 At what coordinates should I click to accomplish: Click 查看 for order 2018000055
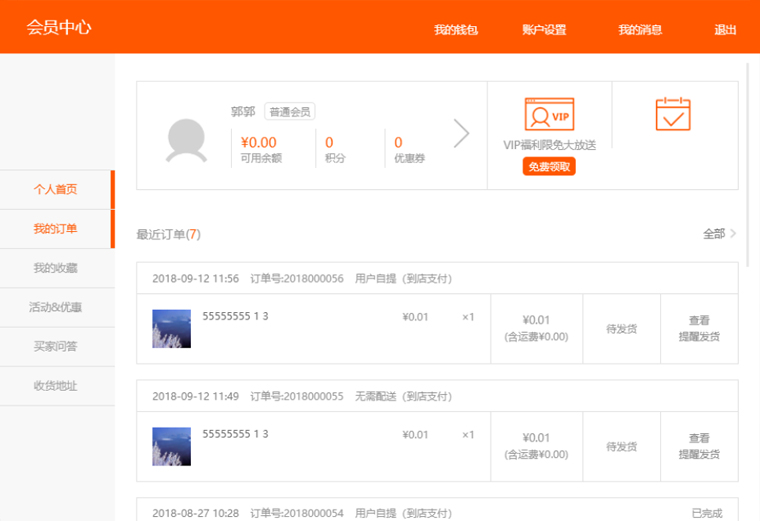pyautogui.click(x=699, y=438)
